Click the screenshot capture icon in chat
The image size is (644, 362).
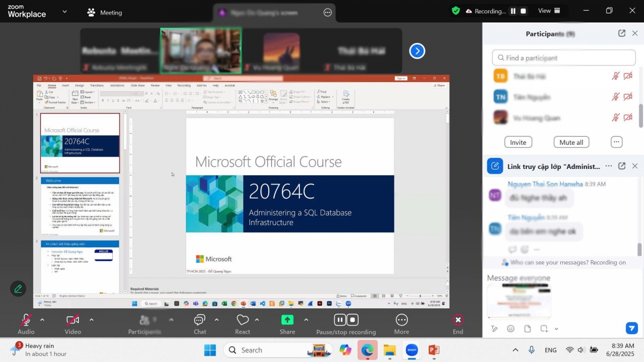544,329
